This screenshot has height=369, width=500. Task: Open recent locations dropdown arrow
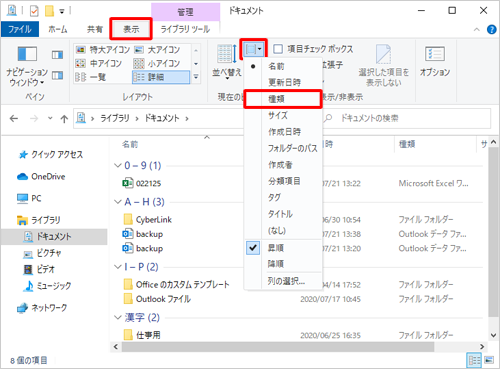(x=50, y=118)
